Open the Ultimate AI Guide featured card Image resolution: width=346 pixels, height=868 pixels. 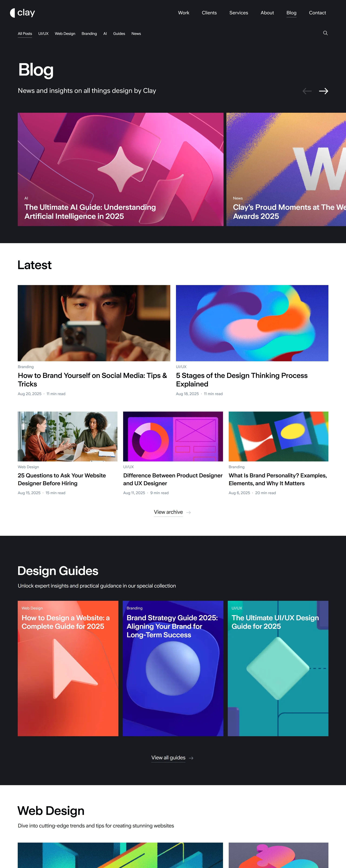pos(121,169)
